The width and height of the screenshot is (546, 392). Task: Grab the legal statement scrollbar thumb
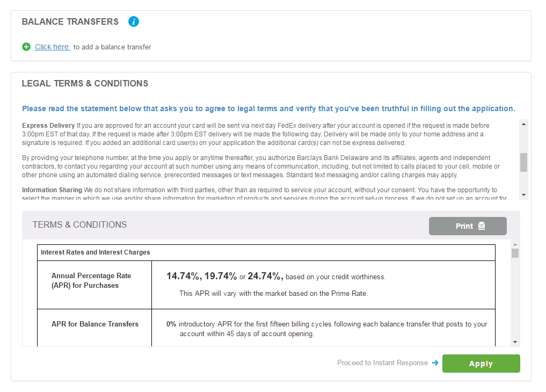click(523, 162)
